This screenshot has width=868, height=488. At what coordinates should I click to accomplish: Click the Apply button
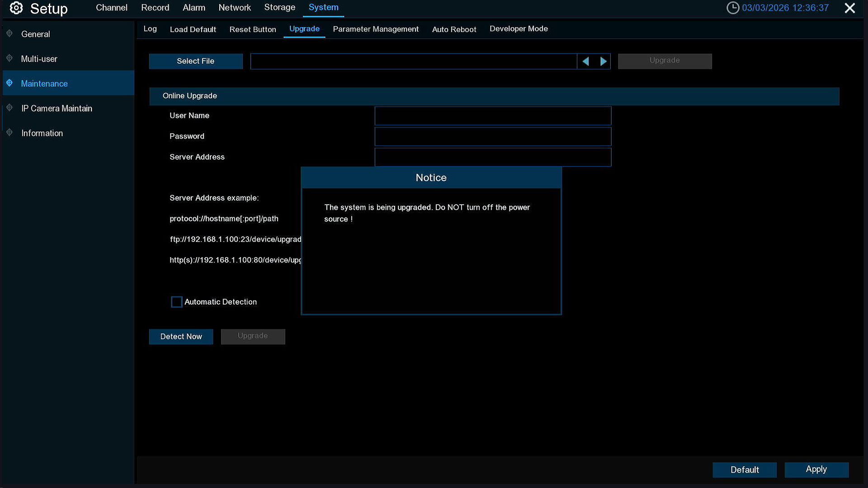(x=816, y=469)
